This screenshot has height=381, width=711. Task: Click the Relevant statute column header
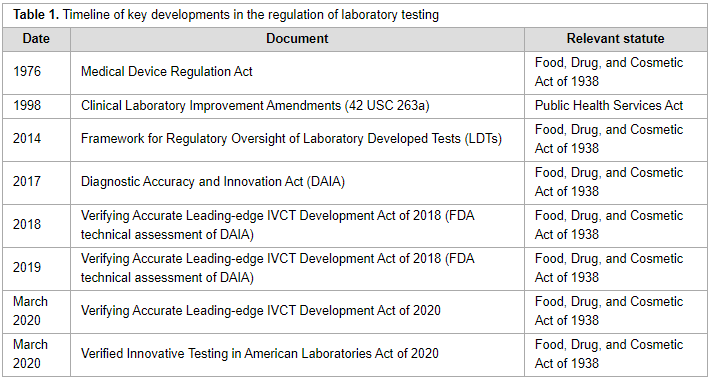(615, 39)
